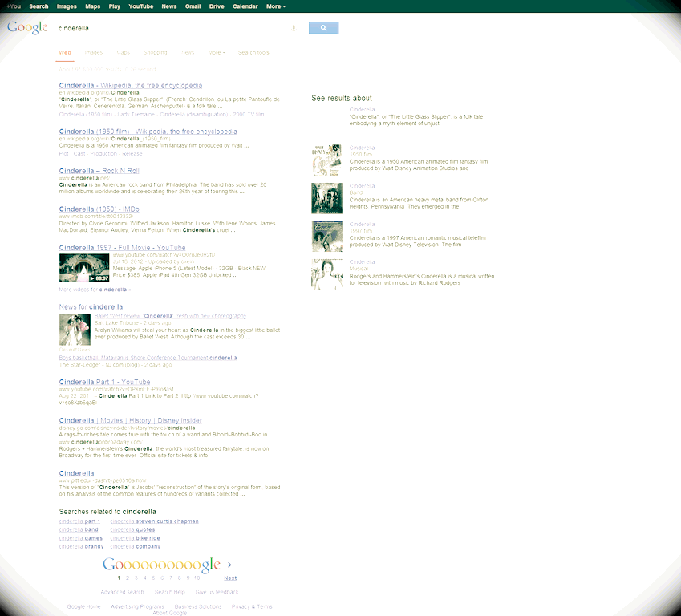Screen dimensions: 681x616
Task: Open Boys basketball Matawan news link
Action: (148, 358)
